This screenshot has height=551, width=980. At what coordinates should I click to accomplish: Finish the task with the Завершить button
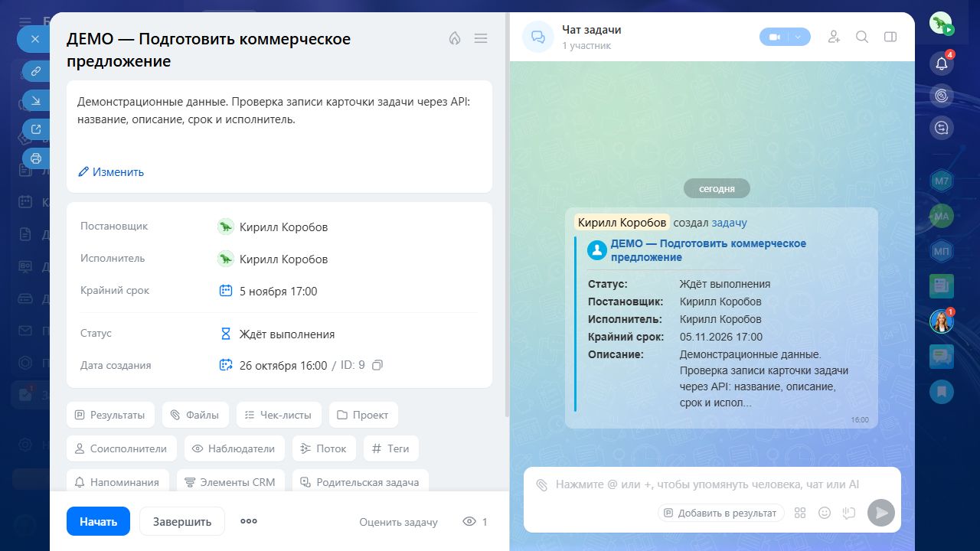pos(182,521)
